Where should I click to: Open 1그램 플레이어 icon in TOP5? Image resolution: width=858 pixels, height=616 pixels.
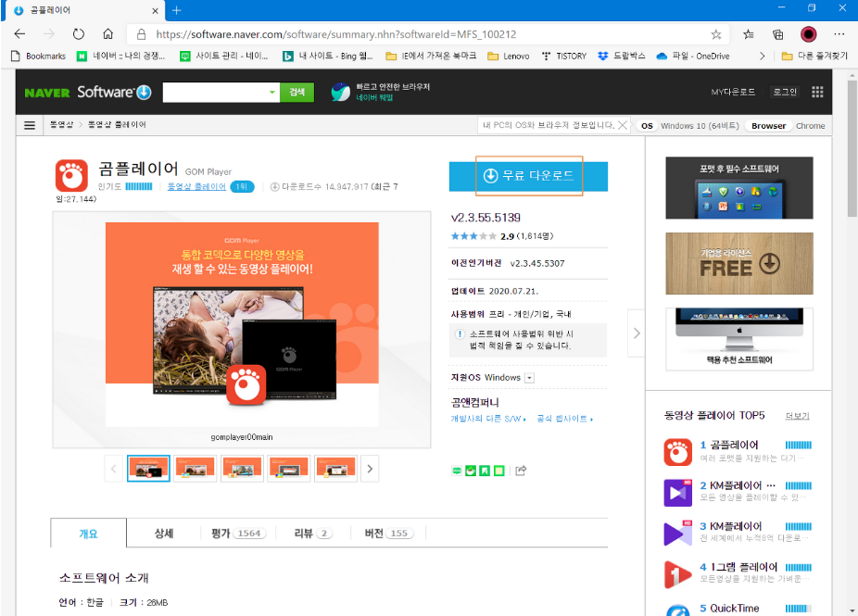[x=678, y=574]
